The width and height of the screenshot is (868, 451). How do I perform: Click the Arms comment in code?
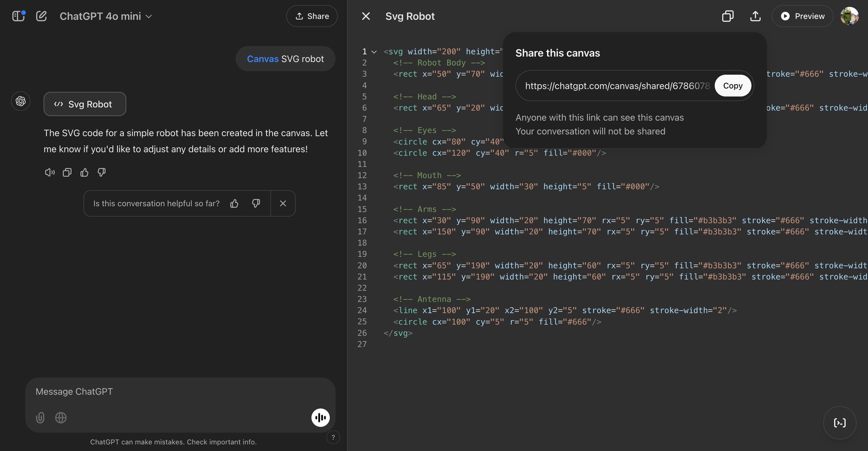(x=425, y=209)
